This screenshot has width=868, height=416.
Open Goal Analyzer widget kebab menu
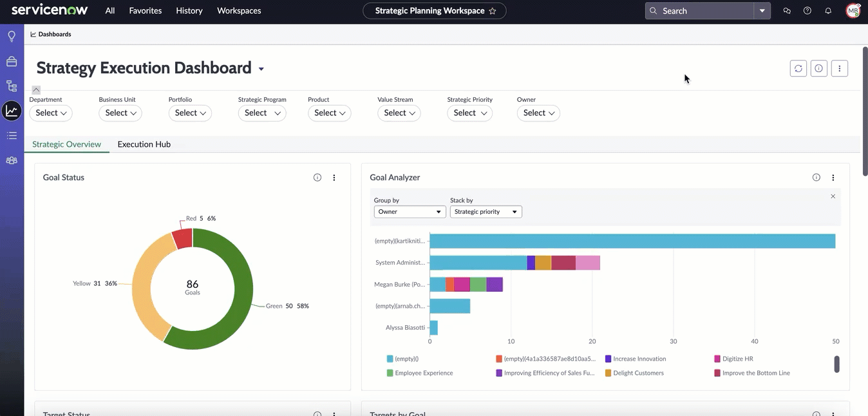[x=833, y=178]
